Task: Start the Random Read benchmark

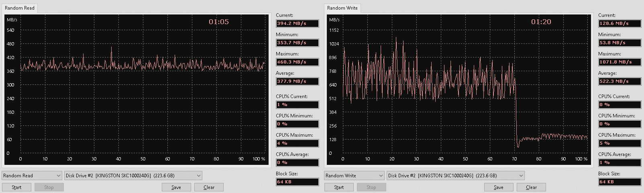Action: point(16,187)
